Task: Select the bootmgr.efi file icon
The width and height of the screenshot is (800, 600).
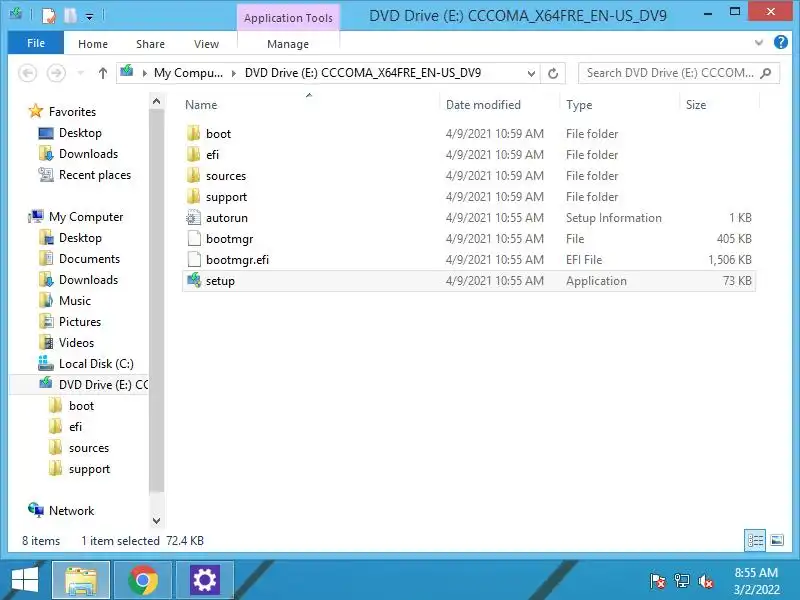Action: click(x=194, y=260)
